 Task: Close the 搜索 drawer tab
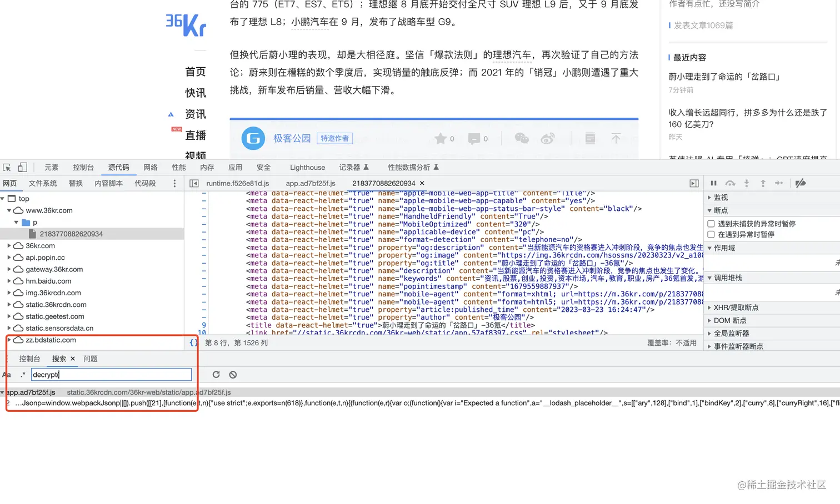(x=73, y=359)
